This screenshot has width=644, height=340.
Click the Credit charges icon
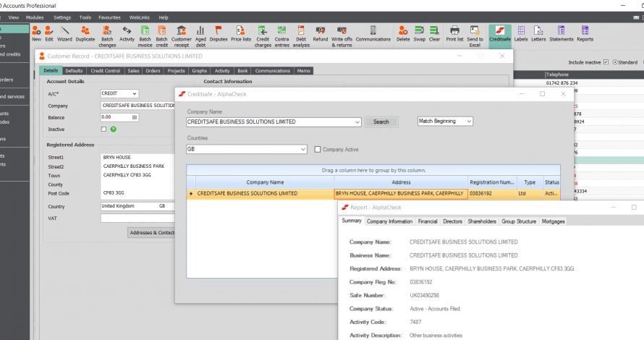pyautogui.click(x=263, y=36)
